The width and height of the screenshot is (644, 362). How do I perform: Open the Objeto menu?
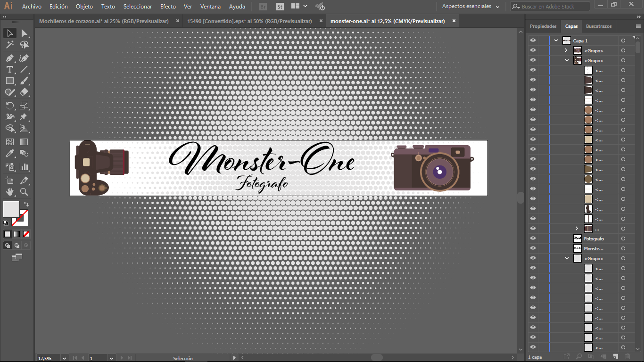[84, 7]
